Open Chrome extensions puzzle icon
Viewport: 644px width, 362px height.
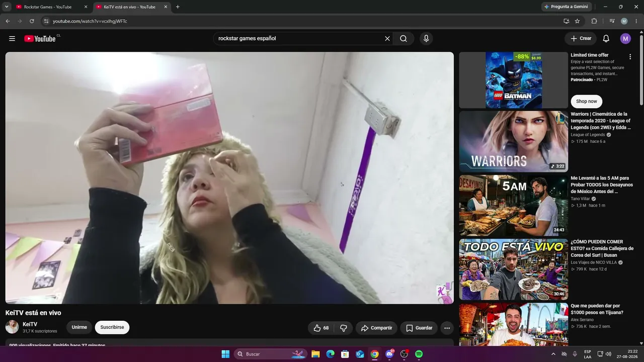(x=594, y=21)
